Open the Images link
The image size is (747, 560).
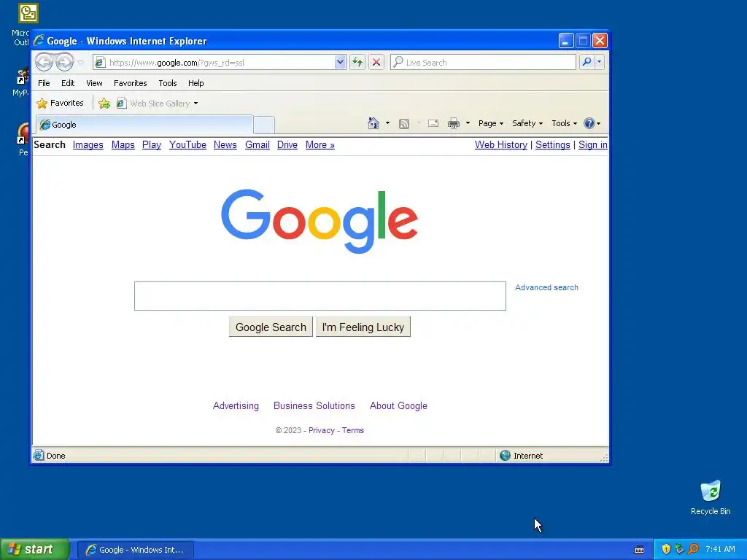(88, 145)
